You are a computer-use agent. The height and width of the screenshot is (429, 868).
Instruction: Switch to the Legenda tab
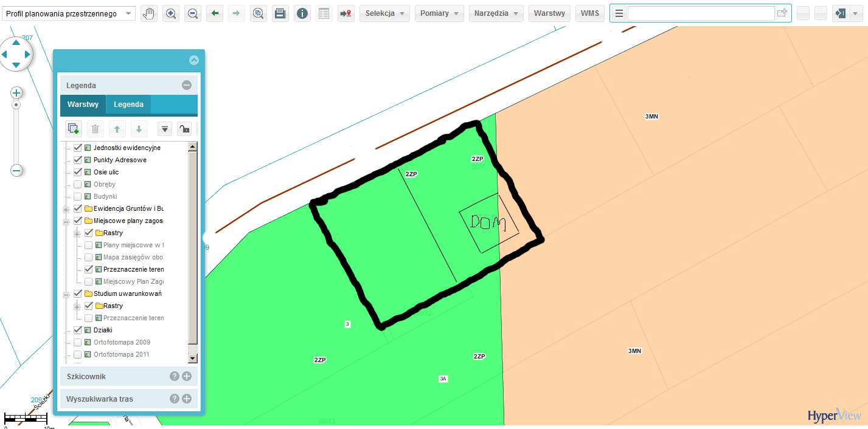[x=128, y=105]
